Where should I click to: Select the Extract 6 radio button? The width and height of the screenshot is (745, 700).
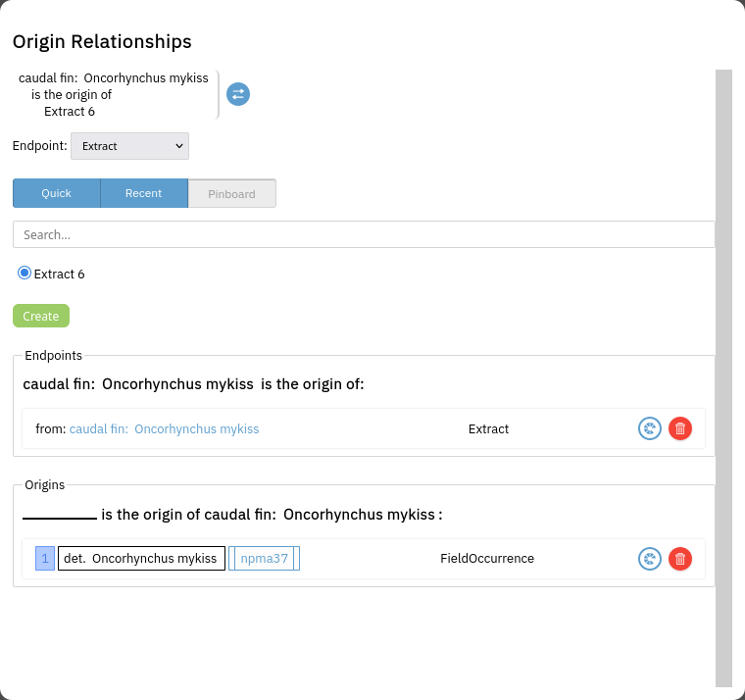click(25, 273)
